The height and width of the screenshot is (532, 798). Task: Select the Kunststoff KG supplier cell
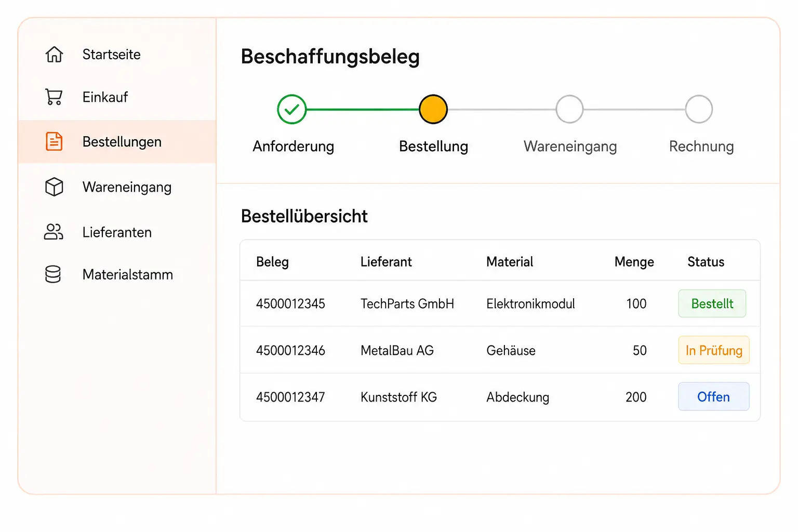point(398,397)
